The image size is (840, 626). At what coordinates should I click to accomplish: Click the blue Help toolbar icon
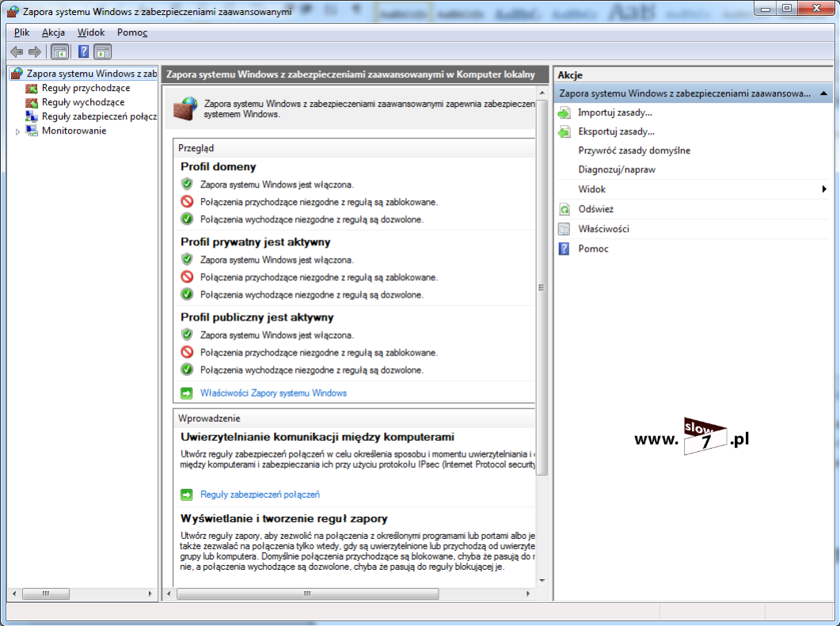click(84, 52)
